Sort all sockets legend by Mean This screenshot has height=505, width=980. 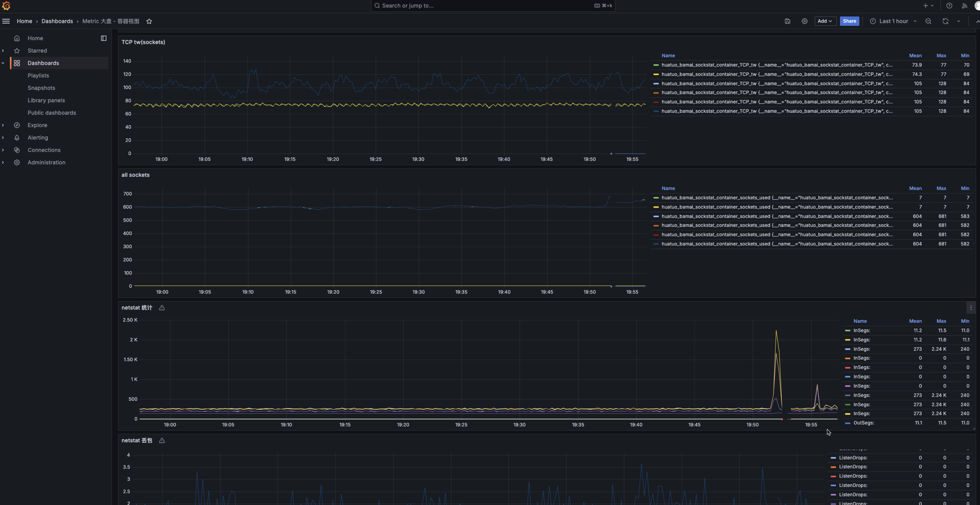tap(915, 188)
